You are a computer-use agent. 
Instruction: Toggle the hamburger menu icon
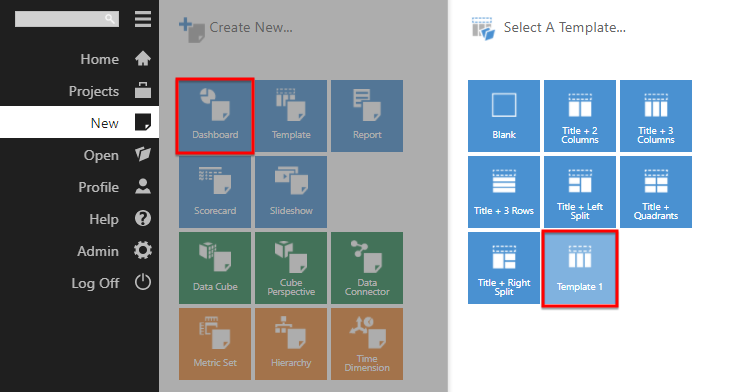point(143,19)
